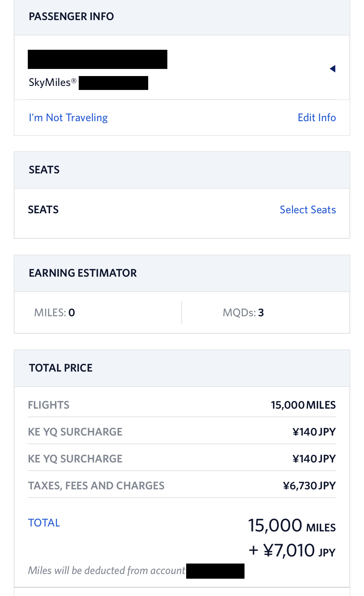Open Select Seats
This screenshot has width=364, height=596.
pos(308,210)
